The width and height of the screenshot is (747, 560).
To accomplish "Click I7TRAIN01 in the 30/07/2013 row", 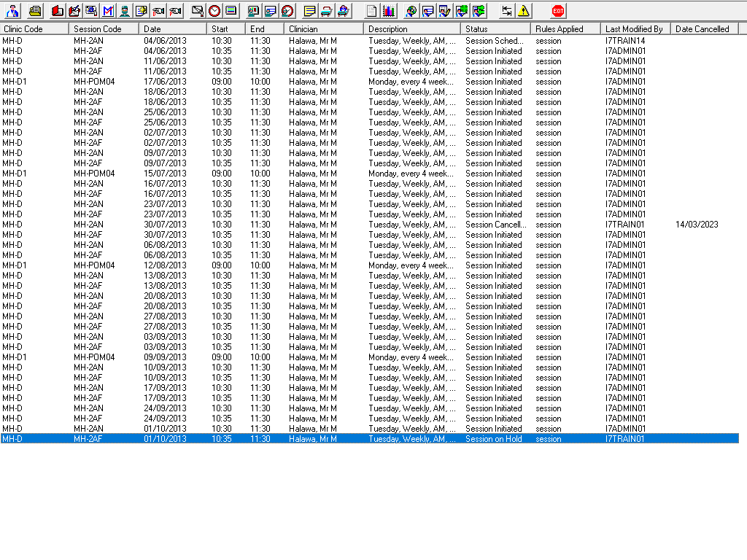I will pos(624,225).
